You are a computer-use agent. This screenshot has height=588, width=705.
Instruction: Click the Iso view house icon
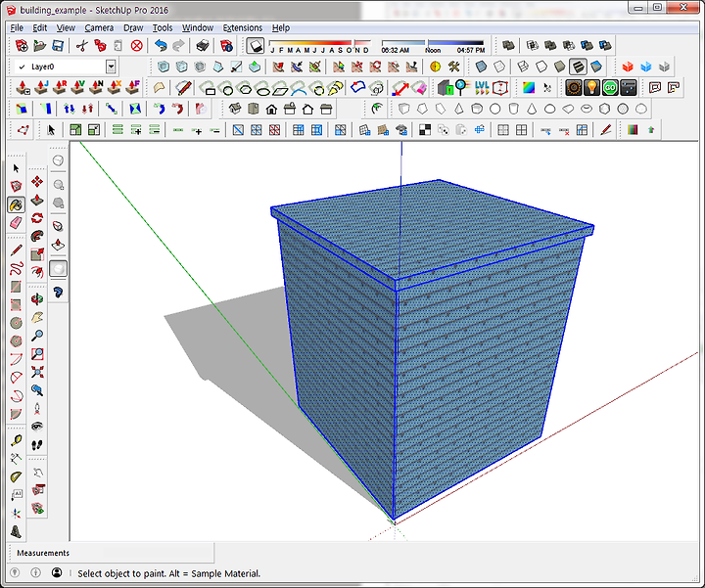pos(235,109)
